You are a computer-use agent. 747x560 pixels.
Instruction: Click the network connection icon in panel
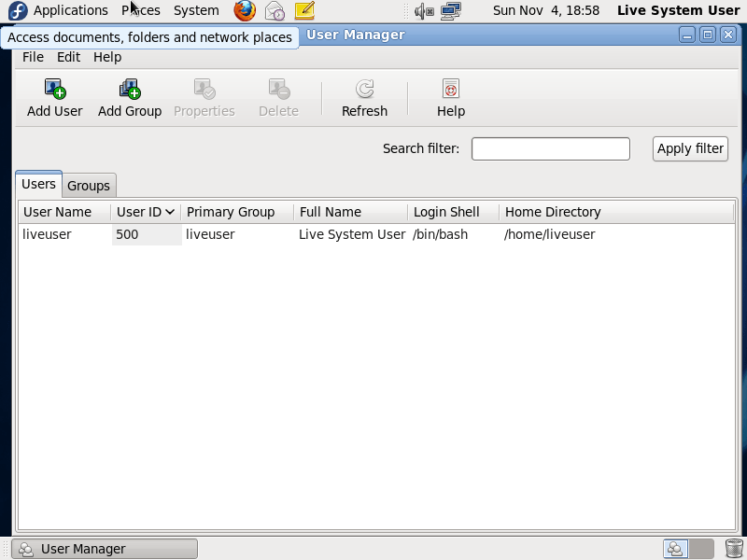click(451, 11)
